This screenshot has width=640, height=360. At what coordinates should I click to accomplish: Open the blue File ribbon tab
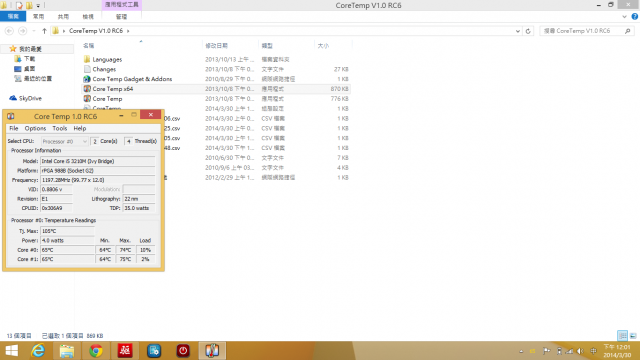point(13,17)
